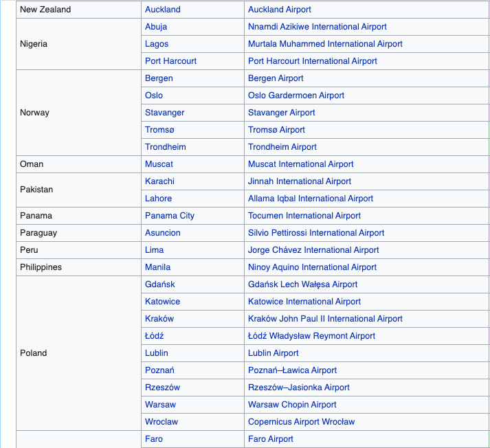Click Kraków John Paul II Airport link

pyautogui.click(x=325, y=319)
